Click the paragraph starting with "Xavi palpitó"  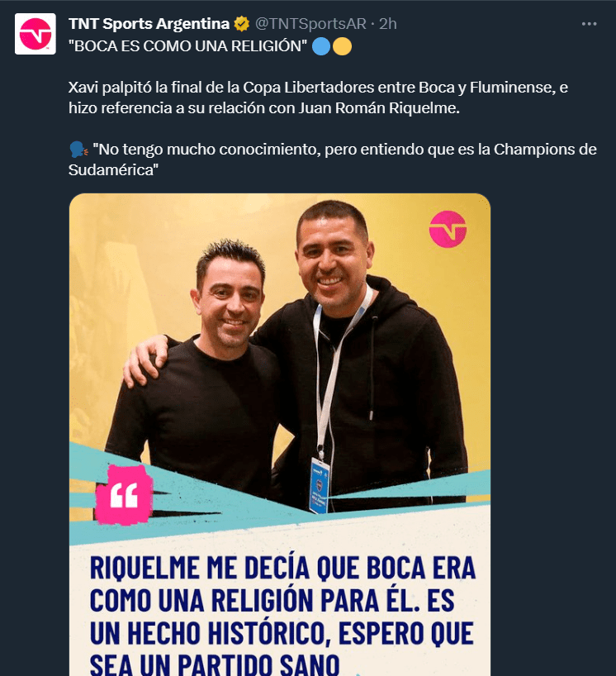click(319, 98)
